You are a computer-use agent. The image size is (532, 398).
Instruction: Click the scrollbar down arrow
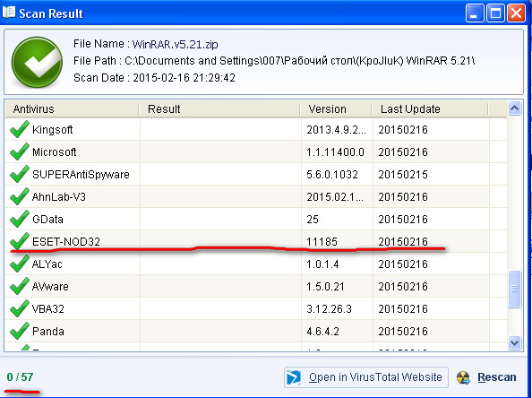click(x=514, y=342)
